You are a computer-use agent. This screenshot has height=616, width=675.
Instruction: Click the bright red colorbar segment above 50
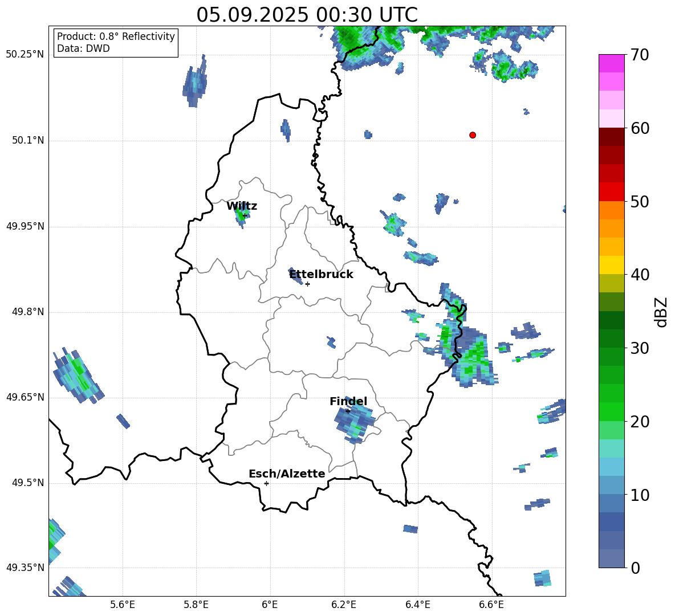(x=611, y=192)
